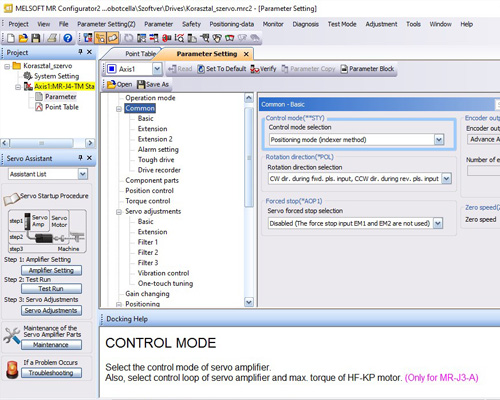
Task: Open Point Table in project tree
Action: [x=57, y=107]
